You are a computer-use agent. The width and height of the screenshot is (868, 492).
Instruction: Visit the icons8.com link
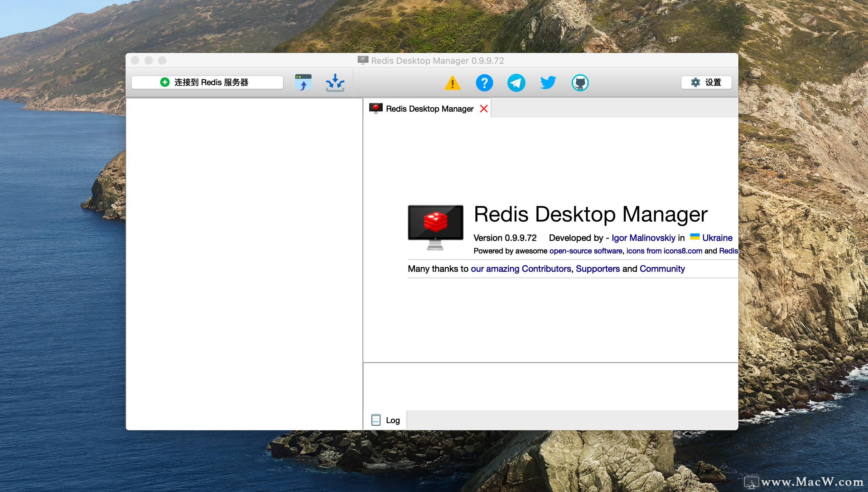click(682, 251)
